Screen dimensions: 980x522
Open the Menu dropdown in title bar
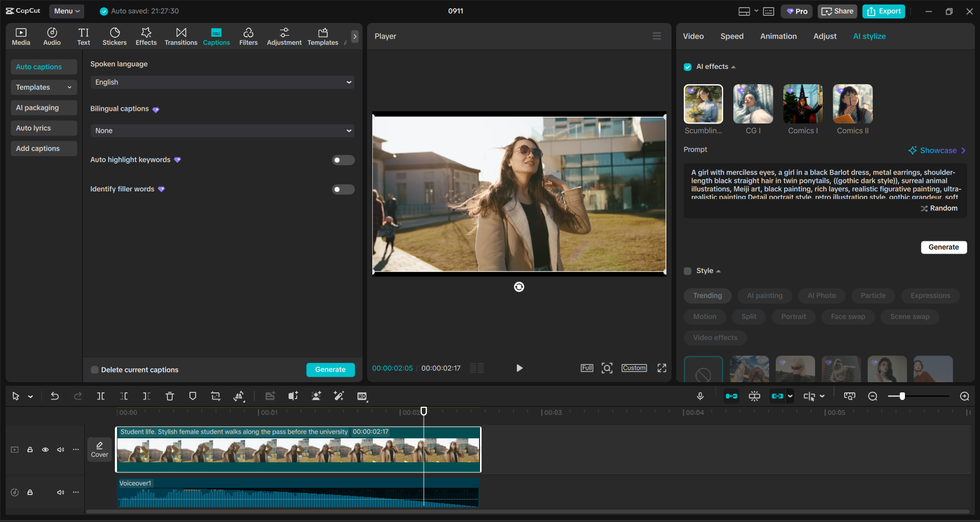pyautogui.click(x=67, y=11)
